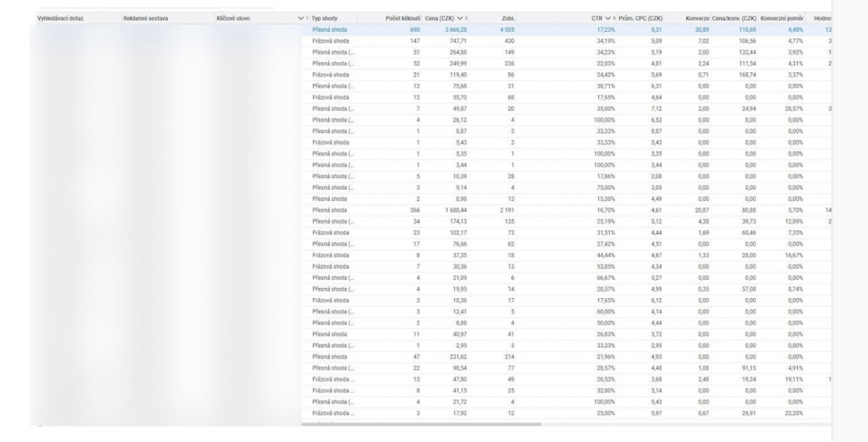Select the conversion rate cell 4,91%

tap(796, 367)
